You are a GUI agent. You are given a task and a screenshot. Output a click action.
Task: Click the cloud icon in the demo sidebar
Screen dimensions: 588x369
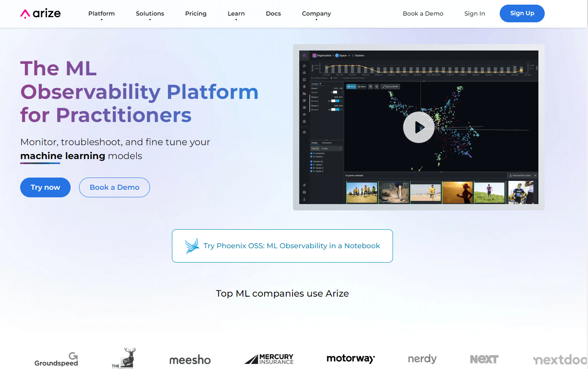pyautogui.click(x=304, y=114)
